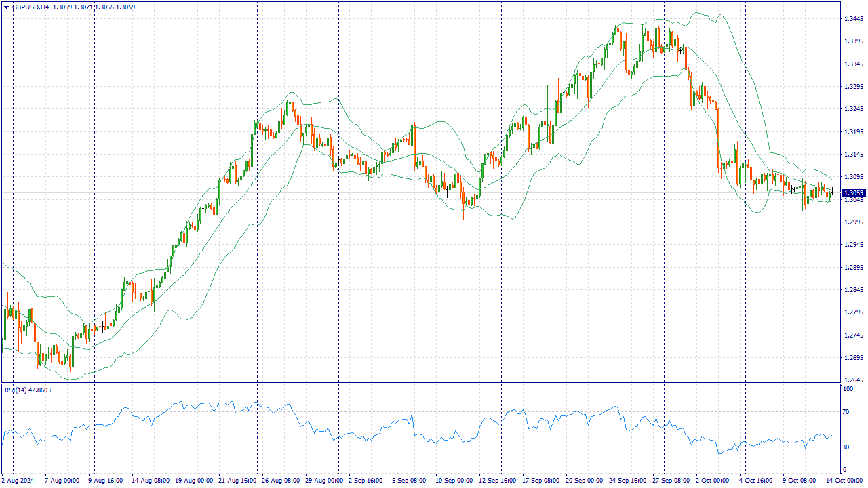Screen dimensions: 868x488
Task: Open the dropdown arrow beside GBPUSD,H4
Action: (x=6, y=7)
